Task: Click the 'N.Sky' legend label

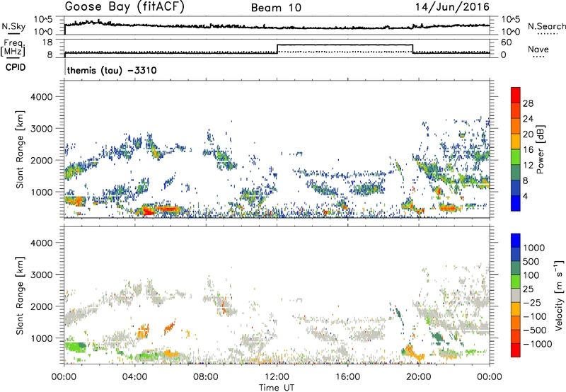Action: (x=13, y=26)
